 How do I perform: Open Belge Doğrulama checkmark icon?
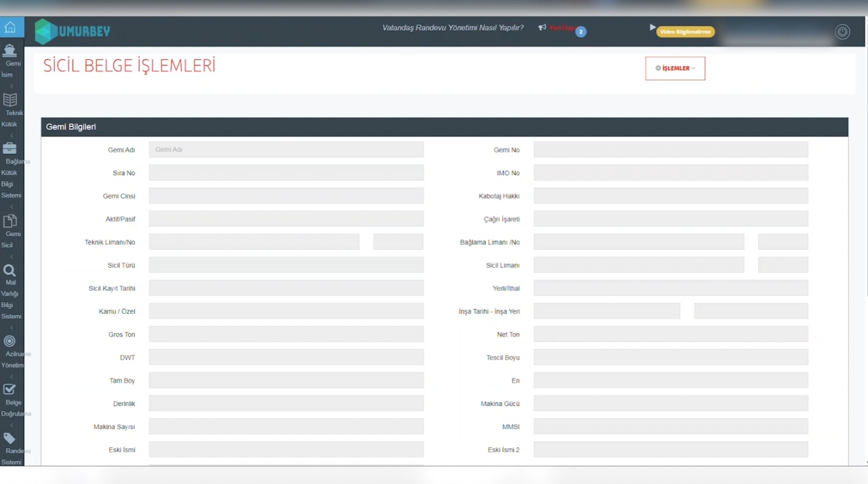10,390
